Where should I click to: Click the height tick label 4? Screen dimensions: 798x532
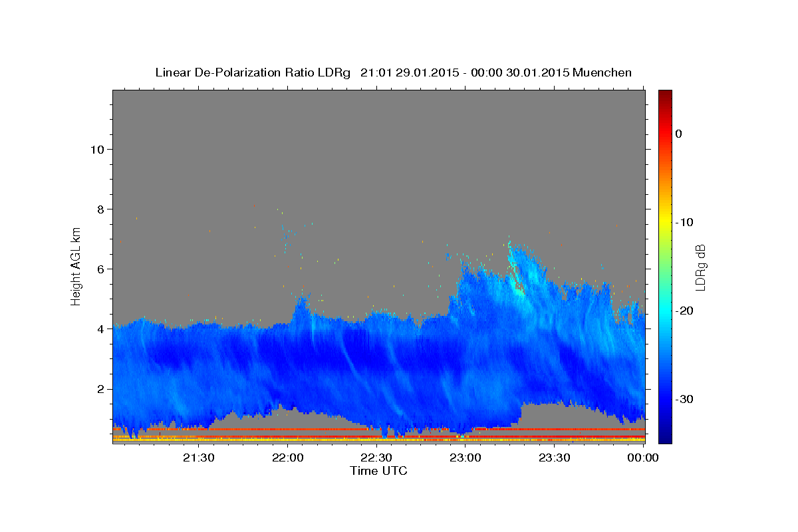coord(99,329)
